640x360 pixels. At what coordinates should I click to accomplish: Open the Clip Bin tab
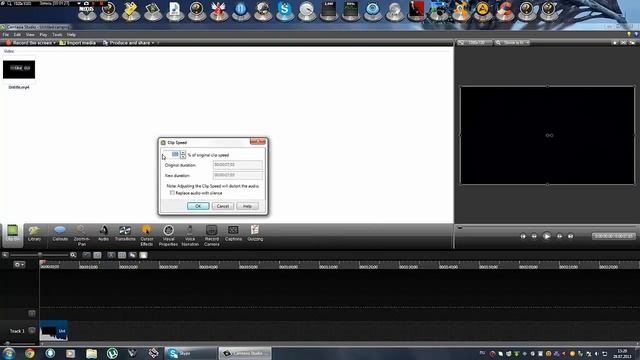pyautogui.click(x=13, y=235)
